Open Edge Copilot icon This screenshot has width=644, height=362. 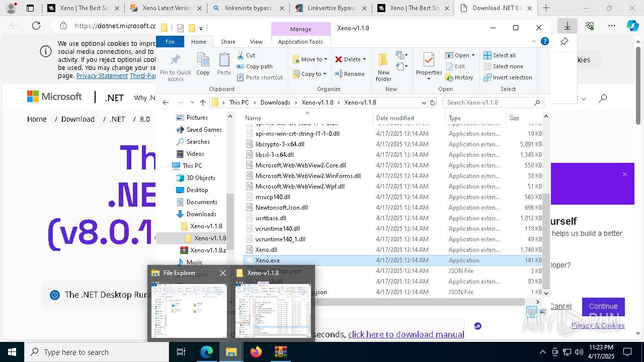point(632,26)
